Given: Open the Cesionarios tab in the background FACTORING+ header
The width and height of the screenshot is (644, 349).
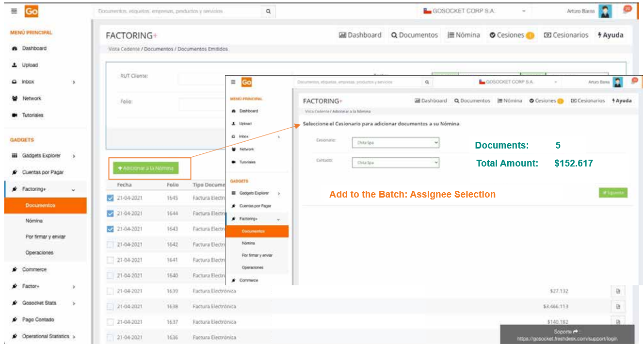Looking at the screenshot, I should pos(566,35).
